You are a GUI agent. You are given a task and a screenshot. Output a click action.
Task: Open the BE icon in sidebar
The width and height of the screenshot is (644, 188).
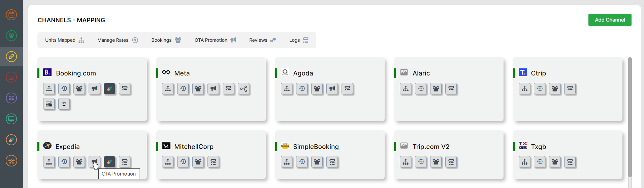pyautogui.click(x=11, y=98)
